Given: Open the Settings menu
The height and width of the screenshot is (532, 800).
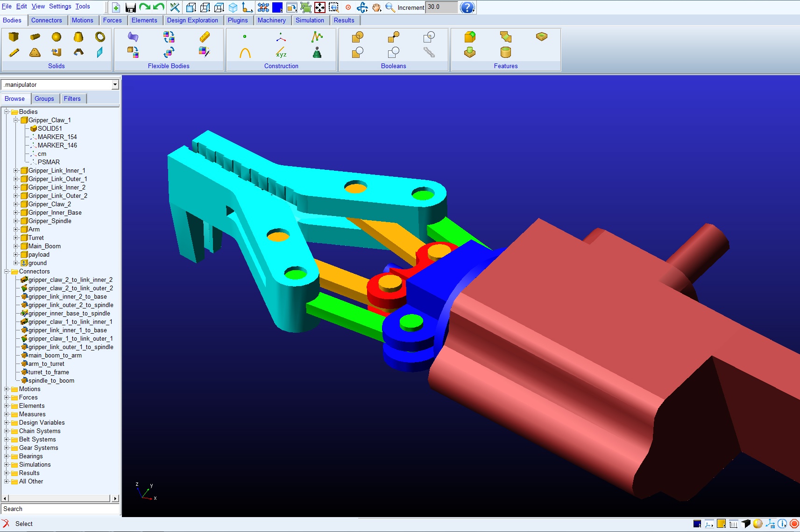Looking at the screenshot, I should (x=60, y=7).
